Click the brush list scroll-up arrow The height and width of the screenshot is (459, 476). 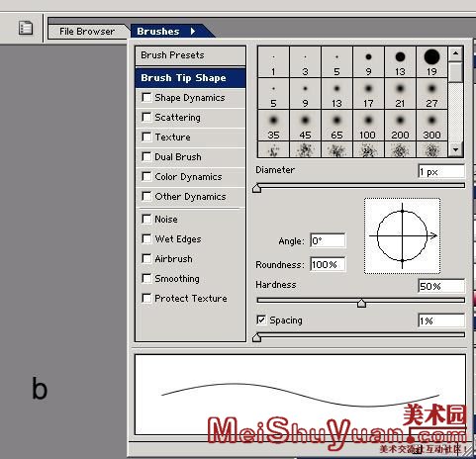(455, 53)
